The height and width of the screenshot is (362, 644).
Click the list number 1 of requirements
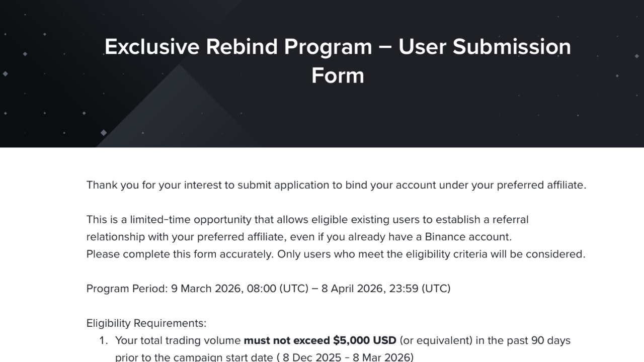(x=103, y=340)
